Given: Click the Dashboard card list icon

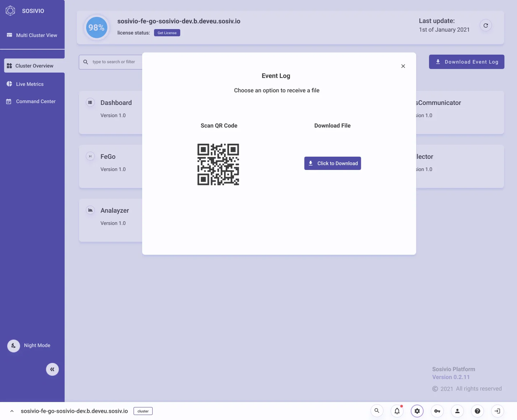Looking at the screenshot, I should [x=90, y=102].
